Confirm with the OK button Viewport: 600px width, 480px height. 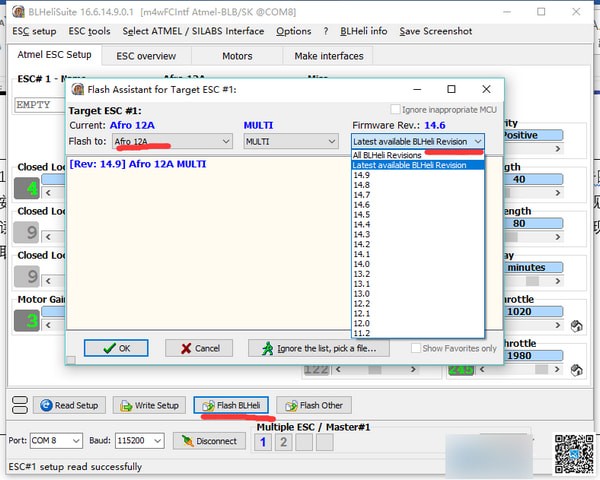pos(116,348)
